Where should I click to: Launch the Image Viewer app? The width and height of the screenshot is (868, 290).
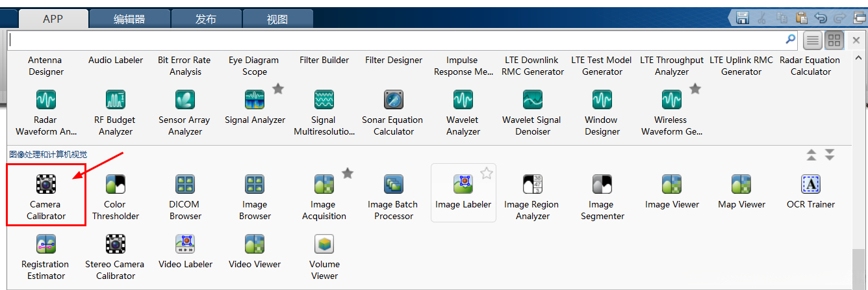[672, 192]
